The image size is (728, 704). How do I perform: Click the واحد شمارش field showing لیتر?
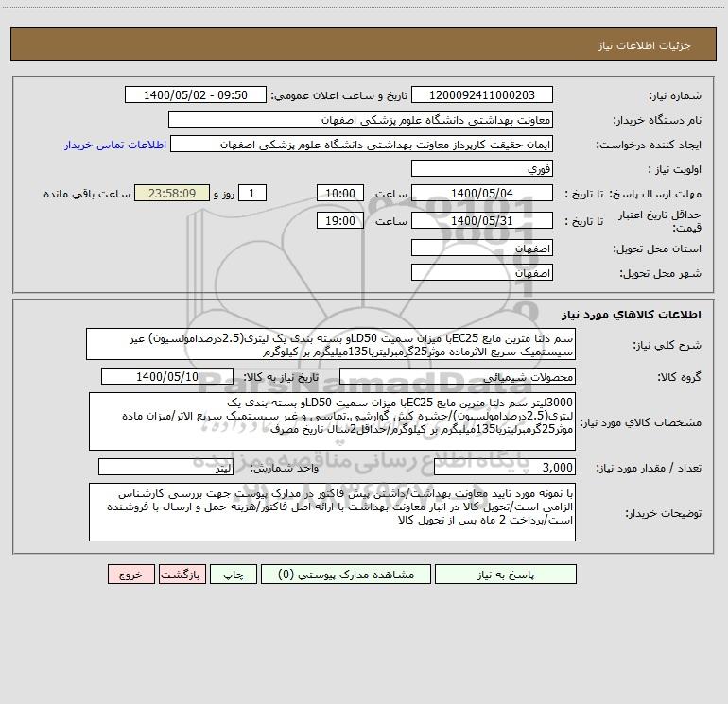click(x=165, y=467)
